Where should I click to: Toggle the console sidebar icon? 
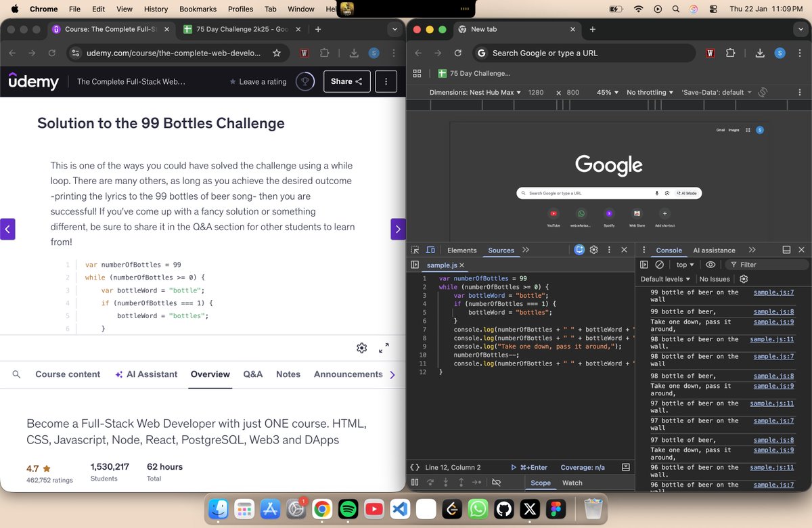coord(644,265)
